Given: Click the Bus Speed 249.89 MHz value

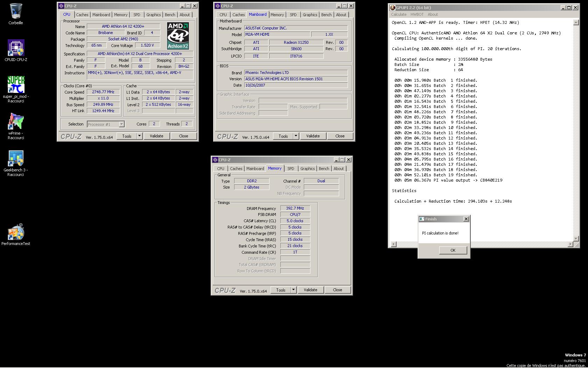Looking at the screenshot, I should pyautogui.click(x=103, y=104).
